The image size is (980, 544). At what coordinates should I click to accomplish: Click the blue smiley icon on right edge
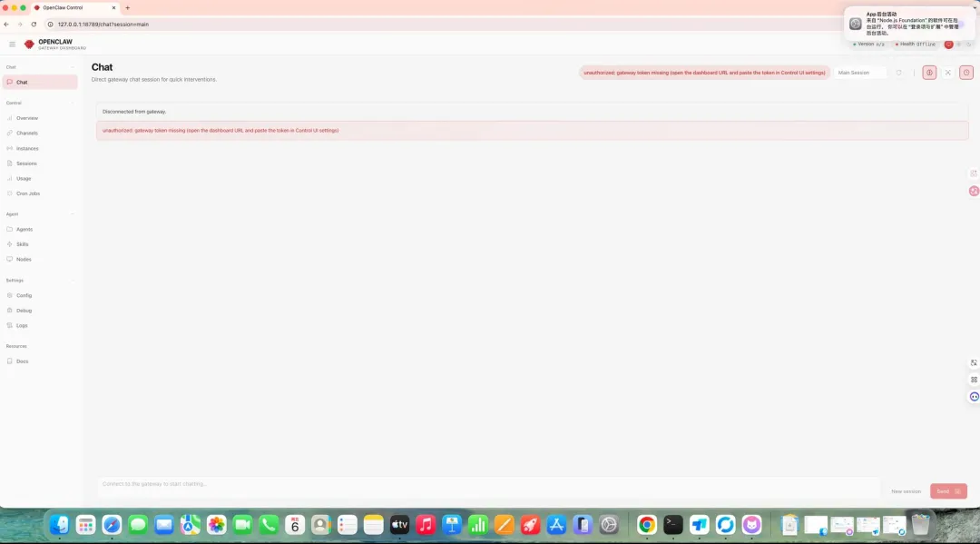click(974, 397)
